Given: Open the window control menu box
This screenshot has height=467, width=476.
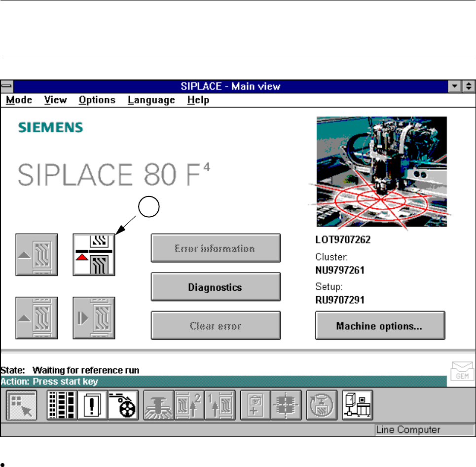Looking at the screenshot, I should [x=6, y=86].
